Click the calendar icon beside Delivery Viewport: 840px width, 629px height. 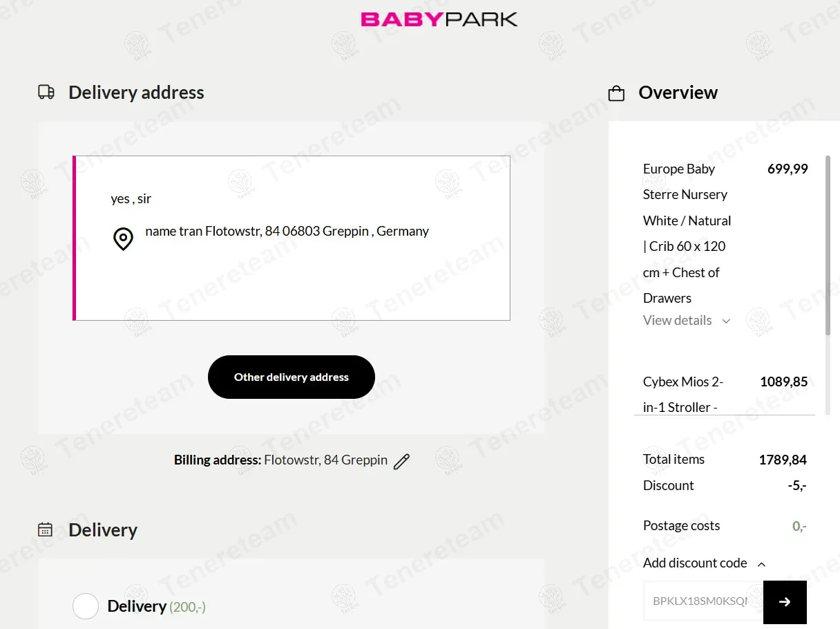(x=46, y=530)
